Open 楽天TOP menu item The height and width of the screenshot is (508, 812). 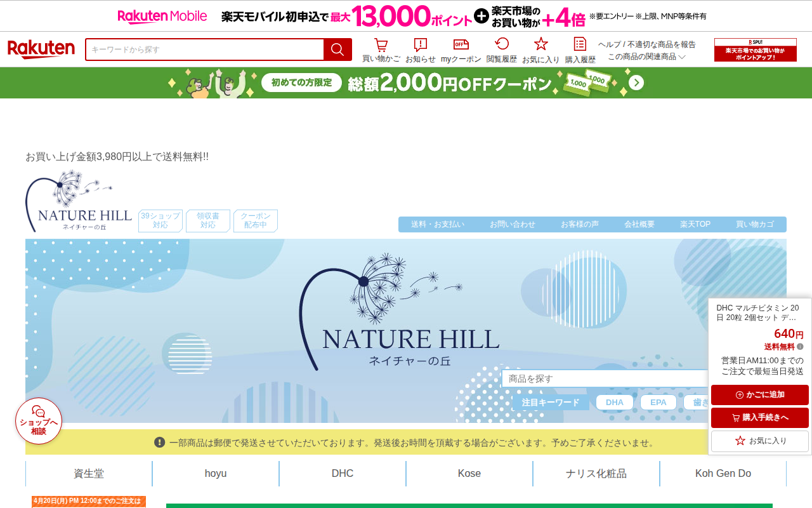pyautogui.click(x=695, y=224)
